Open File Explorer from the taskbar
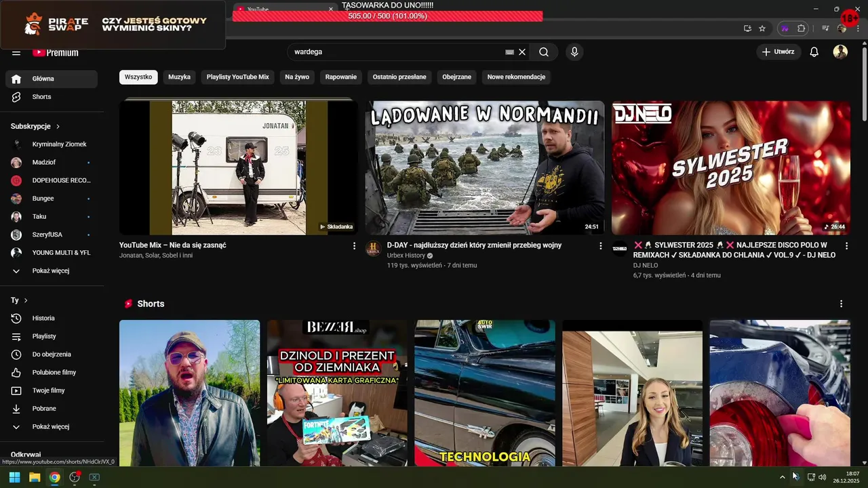The image size is (868, 488). tap(35, 477)
